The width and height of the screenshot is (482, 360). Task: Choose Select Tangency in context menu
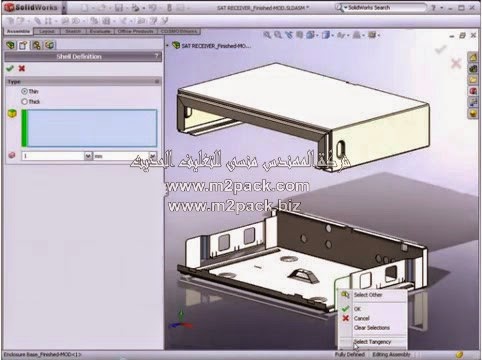coord(373,342)
